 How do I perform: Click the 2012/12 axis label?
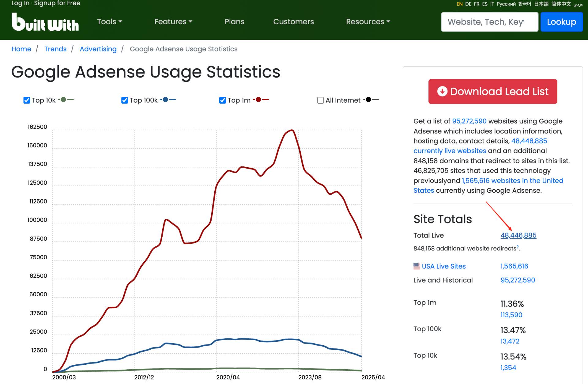point(144,377)
